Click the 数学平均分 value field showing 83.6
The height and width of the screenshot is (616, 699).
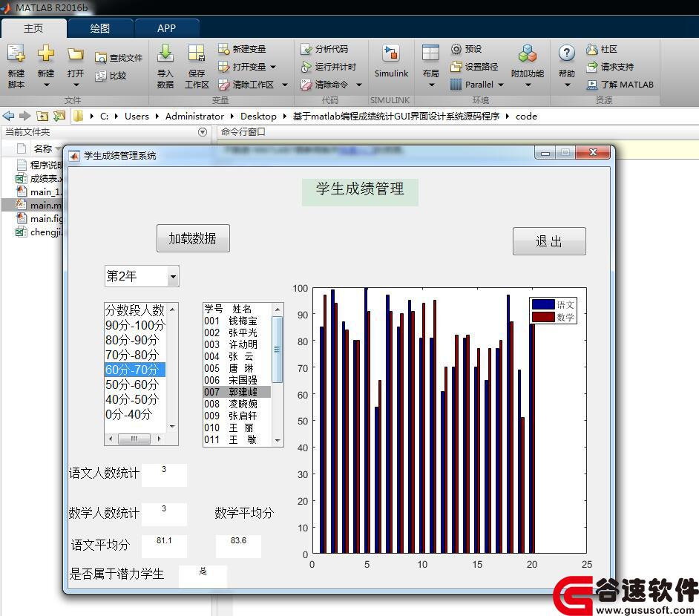click(x=238, y=546)
